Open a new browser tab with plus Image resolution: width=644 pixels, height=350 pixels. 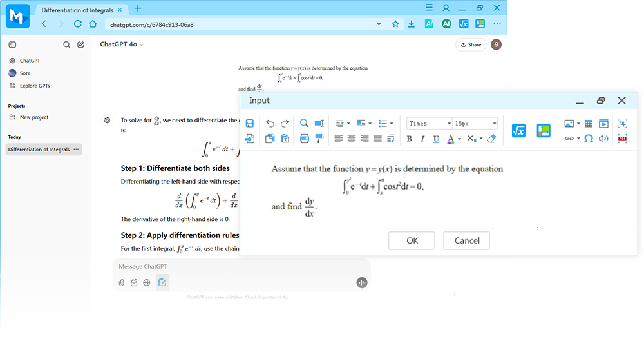[x=138, y=8]
